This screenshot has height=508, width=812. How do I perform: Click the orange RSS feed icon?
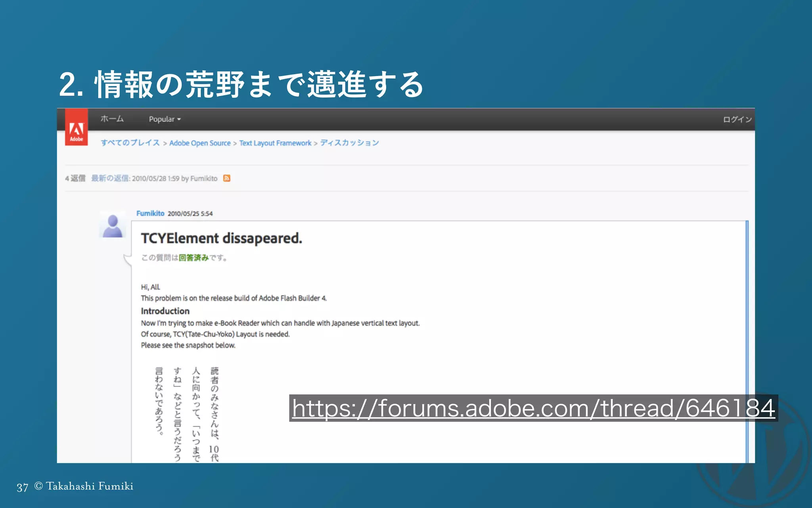227,178
